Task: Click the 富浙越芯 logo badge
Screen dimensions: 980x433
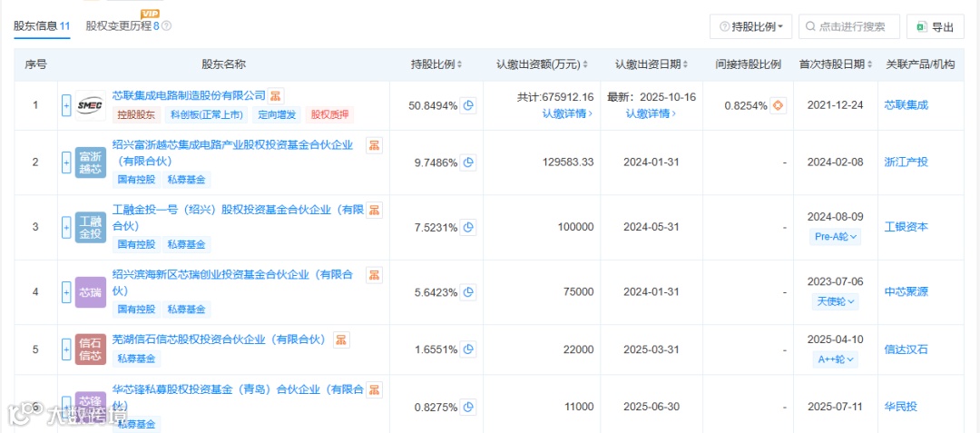Action: point(91,162)
